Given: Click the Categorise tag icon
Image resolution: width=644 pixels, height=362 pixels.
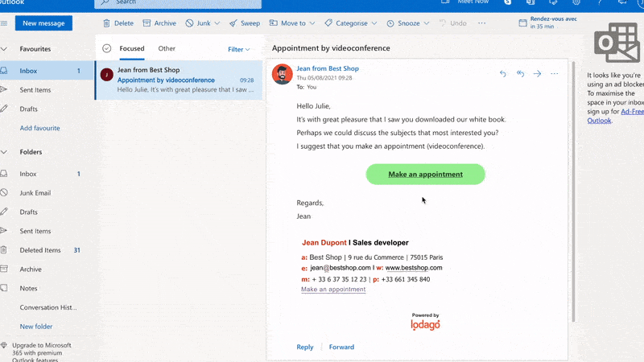Looking at the screenshot, I should pos(328,23).
